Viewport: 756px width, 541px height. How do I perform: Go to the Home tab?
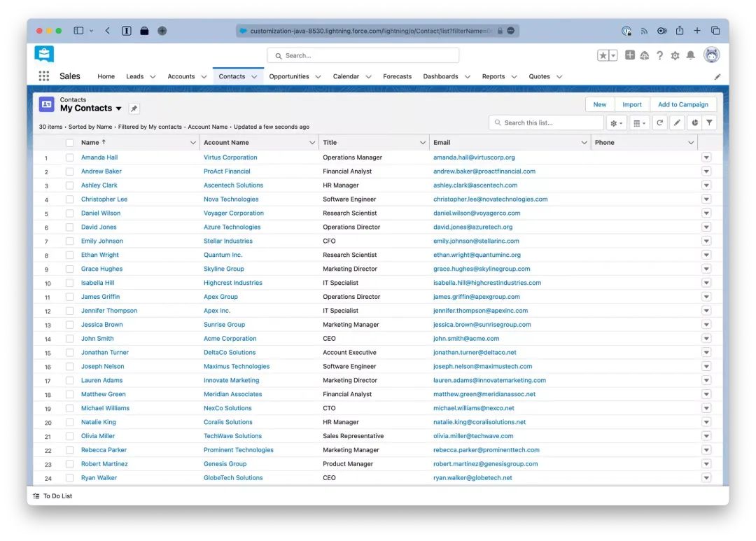pos(106,76)
